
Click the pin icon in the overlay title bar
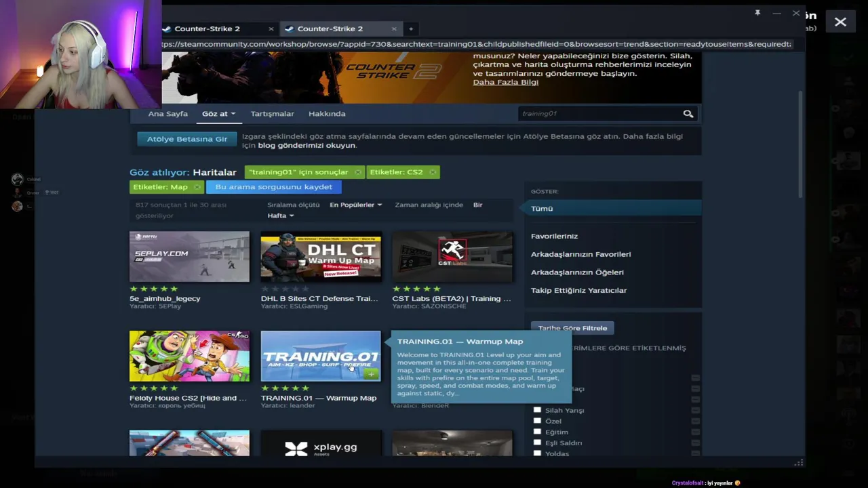(757, 13)
